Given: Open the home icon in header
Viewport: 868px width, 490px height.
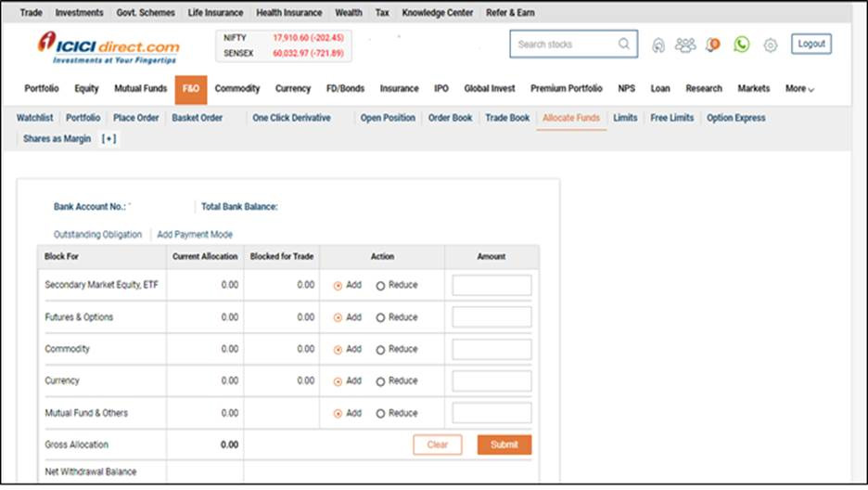Looking at the screenshot, I should 658,45.
